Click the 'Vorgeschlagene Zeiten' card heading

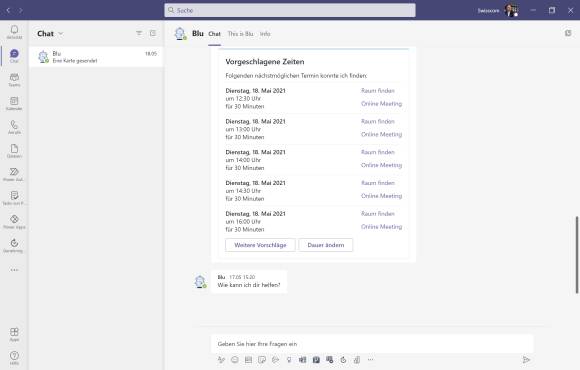pos(265,62)
